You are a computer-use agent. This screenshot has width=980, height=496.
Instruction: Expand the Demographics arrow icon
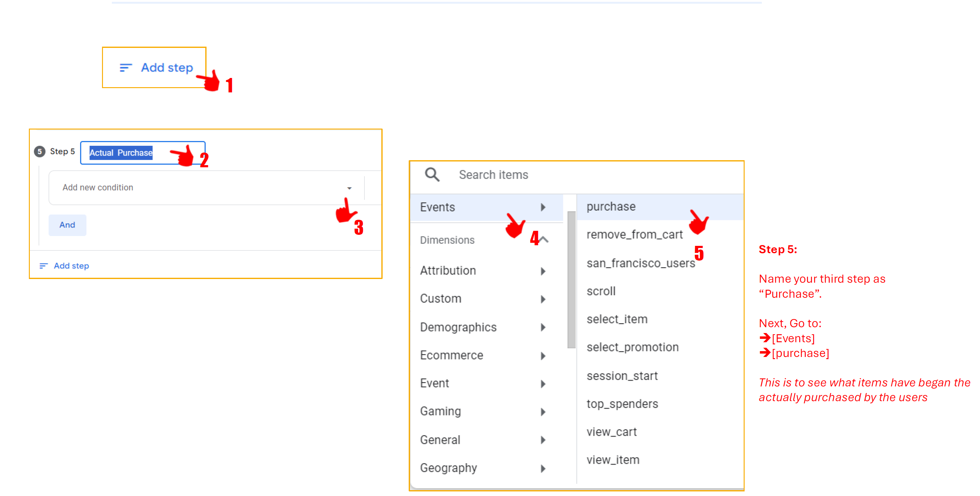point(543,327)
